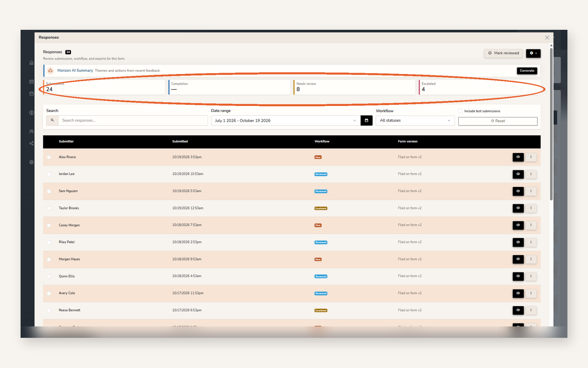View Jordan Lee's response with eye icon
The image size is (588, 368).
pyautogui.click(x=518, y=174)
